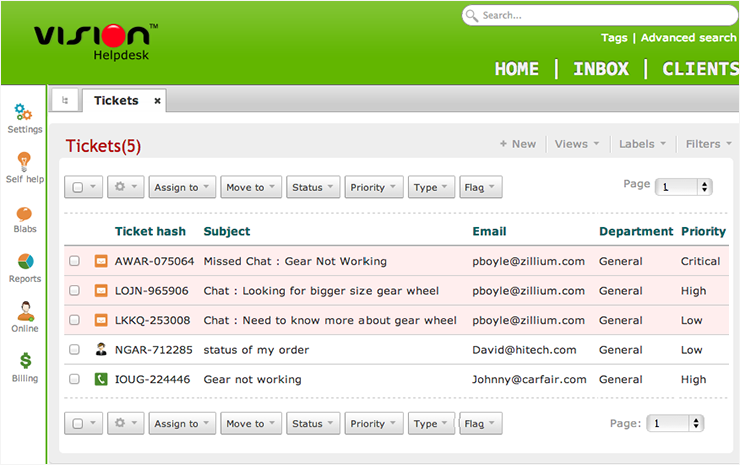The width and height of the screenshot is (740, 465).
Task: Open the bottom Assign to dropdown
Action: point(182,423)
